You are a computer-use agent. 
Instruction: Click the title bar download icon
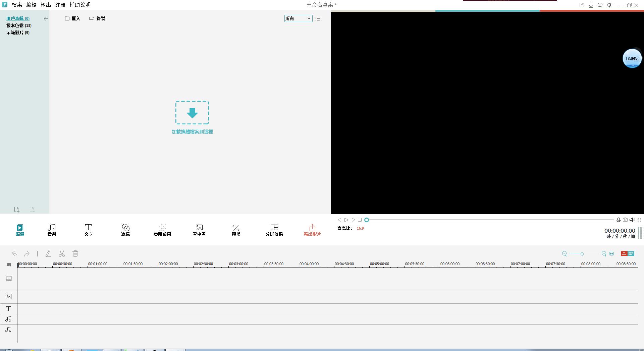pos(591,5)
